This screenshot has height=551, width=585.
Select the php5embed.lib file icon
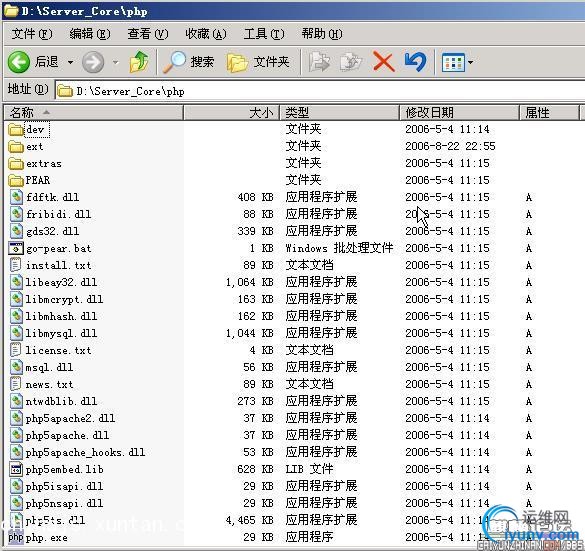pos(16,469)
